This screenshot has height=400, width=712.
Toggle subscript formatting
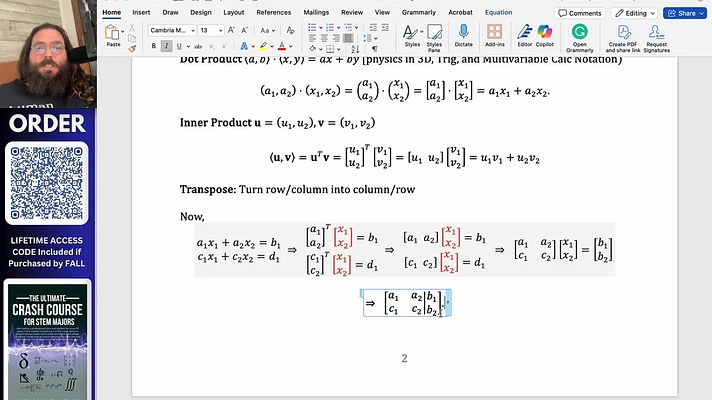(211, 46)
